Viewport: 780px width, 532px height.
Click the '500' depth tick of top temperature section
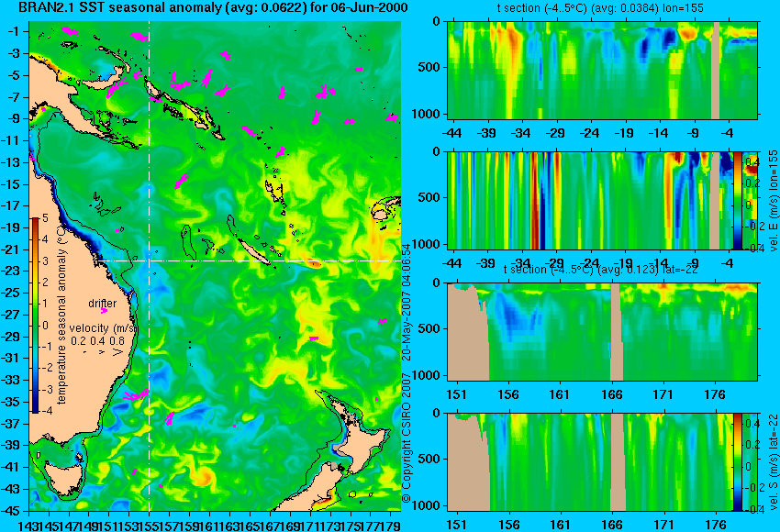pos(429,67)
